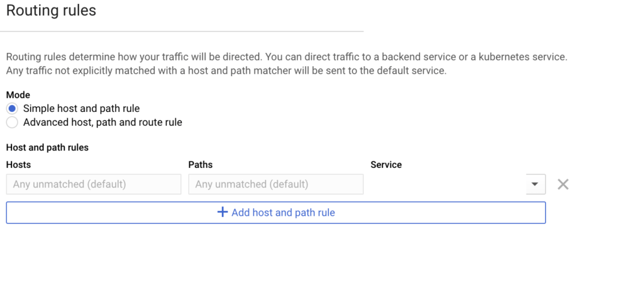Focus the Hosts 'Any unmatched (default)' field
Screen dimensions: 644x297
(94, 184)
